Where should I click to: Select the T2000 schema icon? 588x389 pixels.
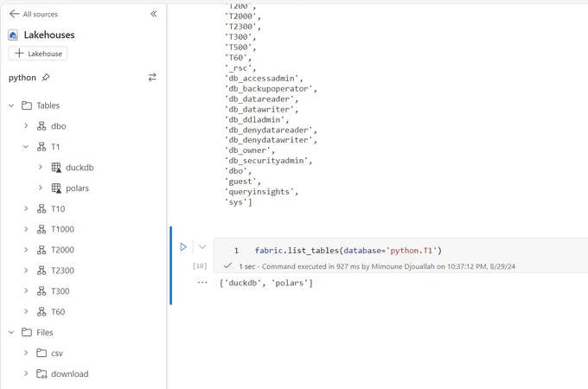[x=42, y=250]
